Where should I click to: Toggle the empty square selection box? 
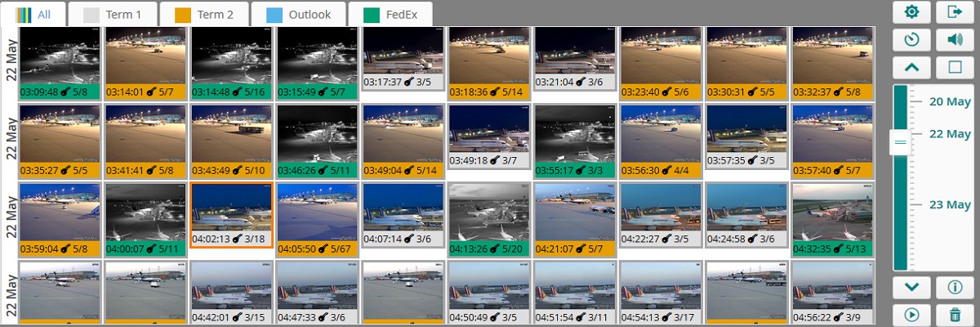[955, 67]
